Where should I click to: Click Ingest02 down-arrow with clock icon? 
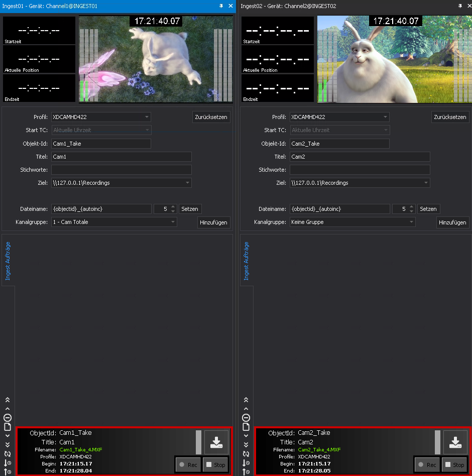[x=246, y=463]
